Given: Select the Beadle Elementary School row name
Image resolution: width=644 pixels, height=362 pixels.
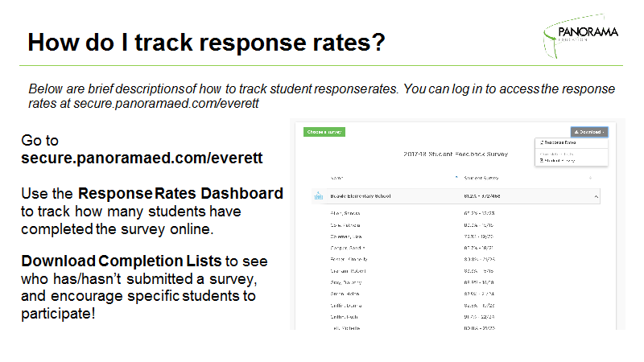Looking at the screenshot, I should (x=360, y=196).
